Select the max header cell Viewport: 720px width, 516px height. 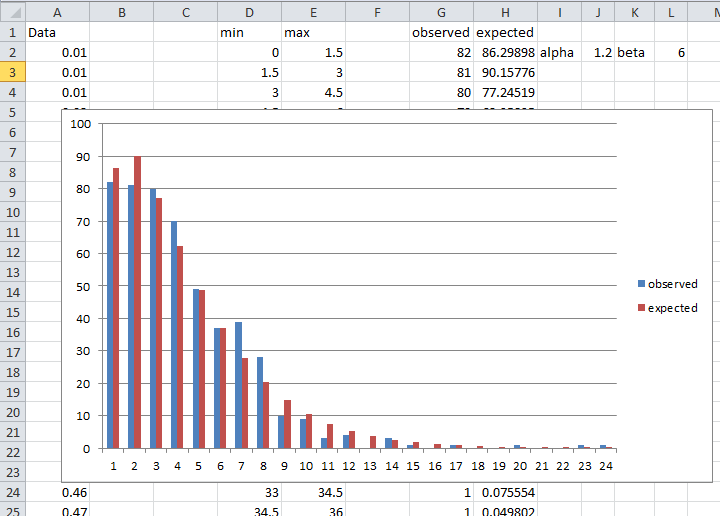tap(313, 32)
